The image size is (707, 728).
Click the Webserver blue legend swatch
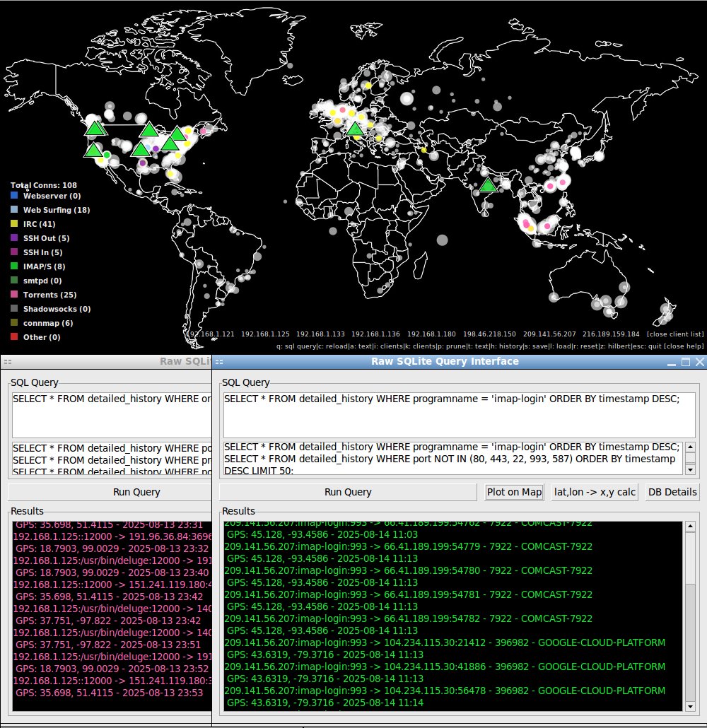point(14,196)
